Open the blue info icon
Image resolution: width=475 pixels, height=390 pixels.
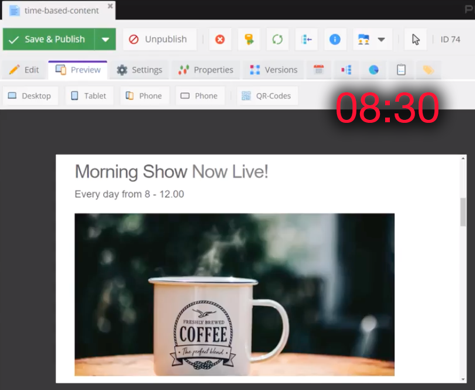tap(335, 40)
